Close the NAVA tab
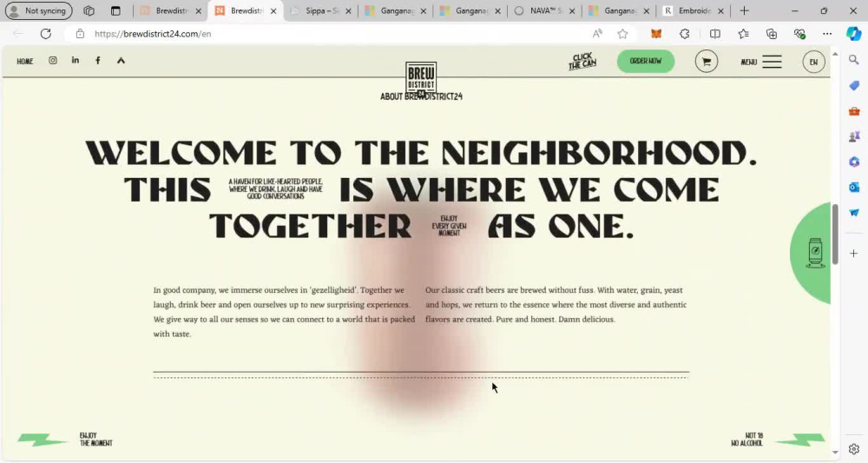868x463 pixels. click(572, 11)
